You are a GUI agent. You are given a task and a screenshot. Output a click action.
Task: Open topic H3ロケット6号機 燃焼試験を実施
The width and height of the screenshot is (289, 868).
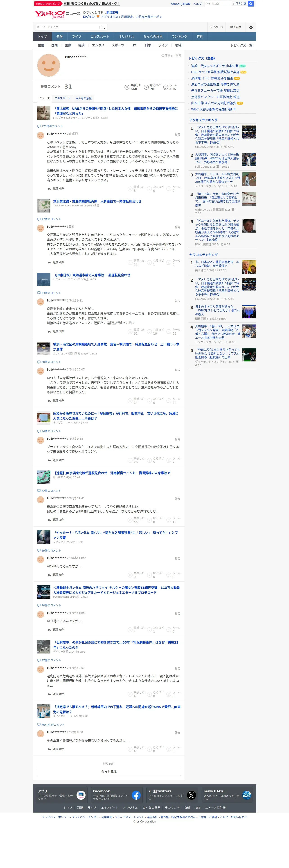pos(215,72)
